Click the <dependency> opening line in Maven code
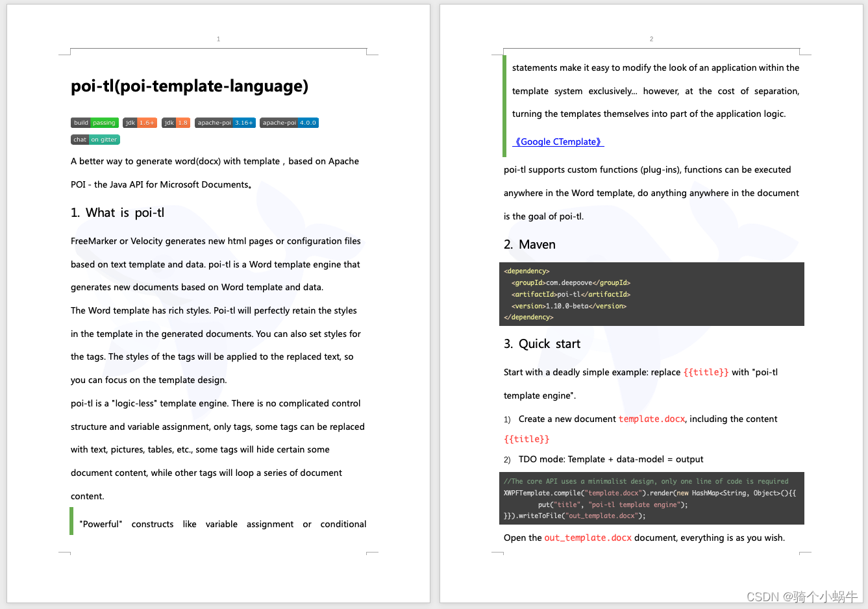 click(527, 271)
